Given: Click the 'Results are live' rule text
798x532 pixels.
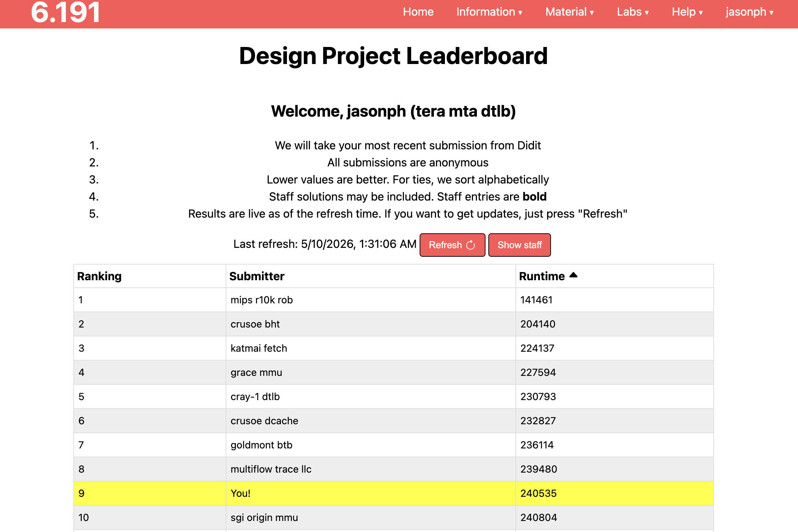Looking at the screenshot, I should [408, 214].
